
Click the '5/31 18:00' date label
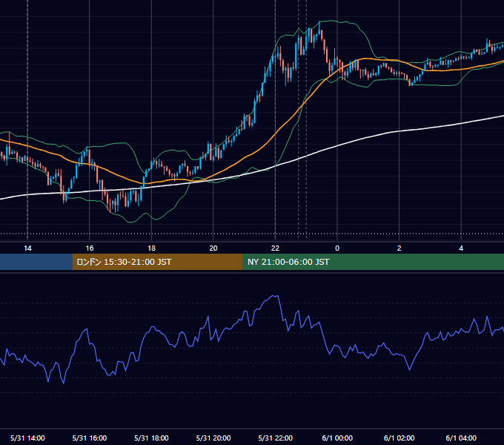[x=151, y=438]
